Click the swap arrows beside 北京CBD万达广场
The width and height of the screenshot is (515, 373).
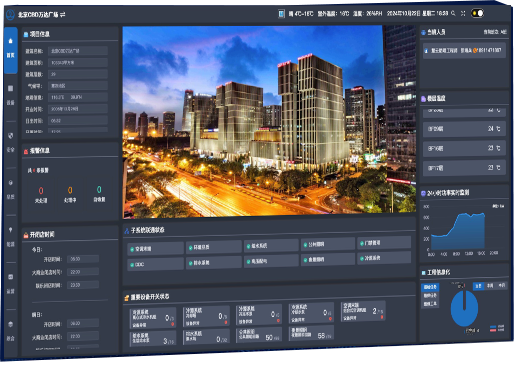coord(63,15)
